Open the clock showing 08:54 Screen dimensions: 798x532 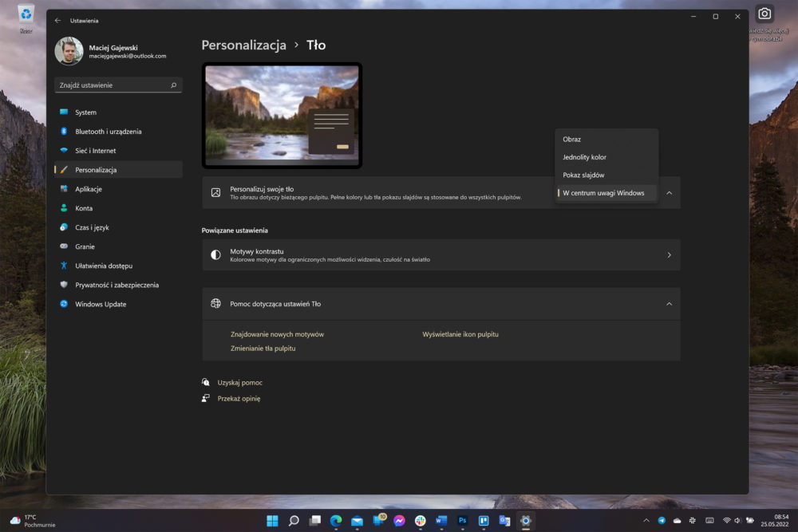coord(775,520)
